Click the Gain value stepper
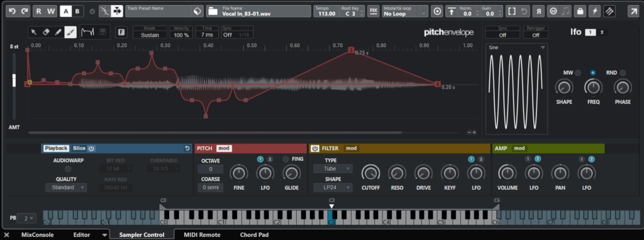The height and width of the screenshot is (240, 644). coord(500,14)
